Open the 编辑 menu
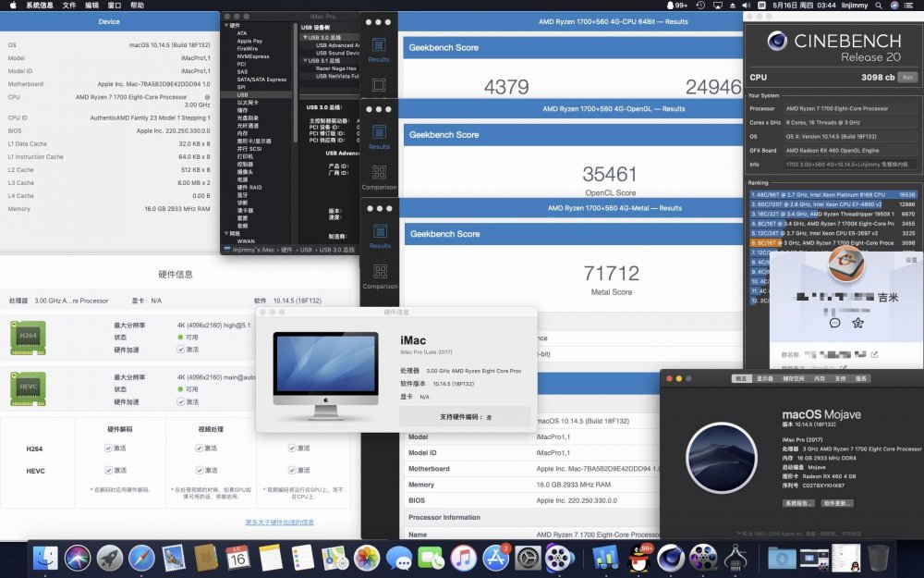 click(91, 6)
